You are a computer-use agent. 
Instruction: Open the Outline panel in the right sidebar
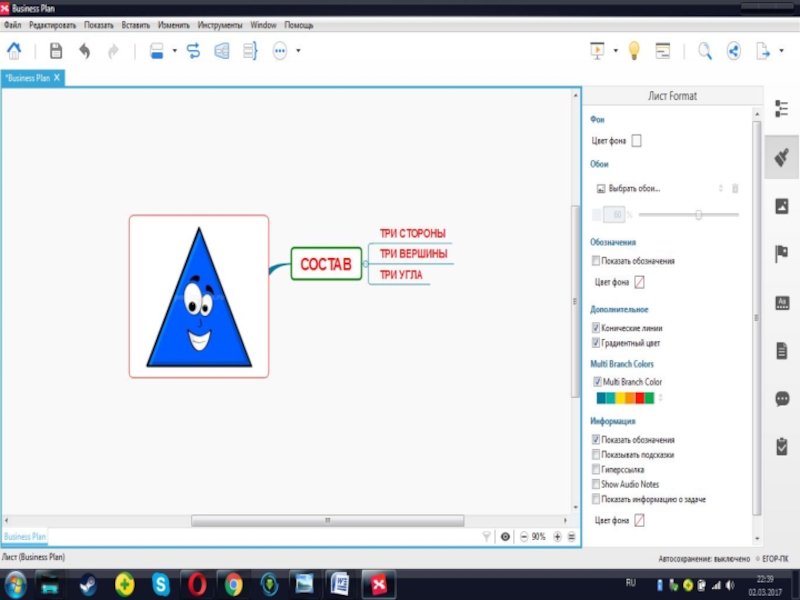782,109
